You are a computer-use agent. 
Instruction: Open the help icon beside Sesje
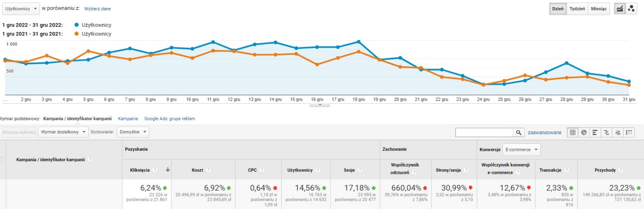point(360,170)
